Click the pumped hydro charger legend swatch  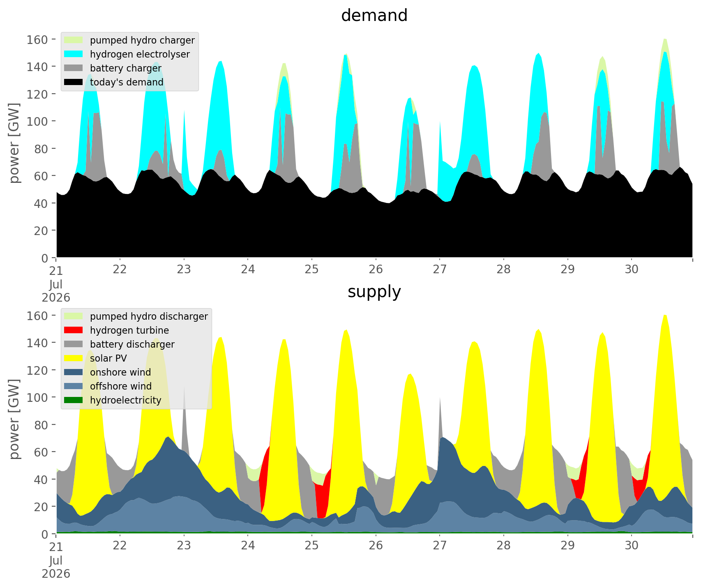(x=74, y=40)
